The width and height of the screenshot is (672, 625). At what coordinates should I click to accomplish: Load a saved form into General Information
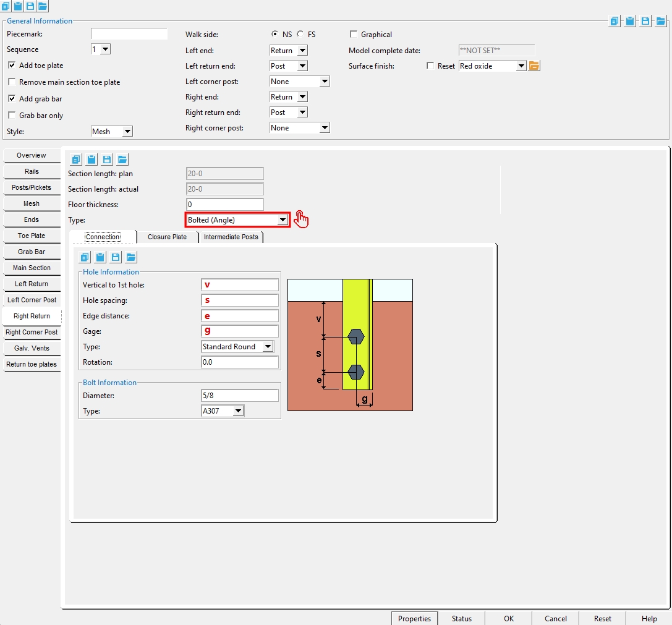pos(661,21)
